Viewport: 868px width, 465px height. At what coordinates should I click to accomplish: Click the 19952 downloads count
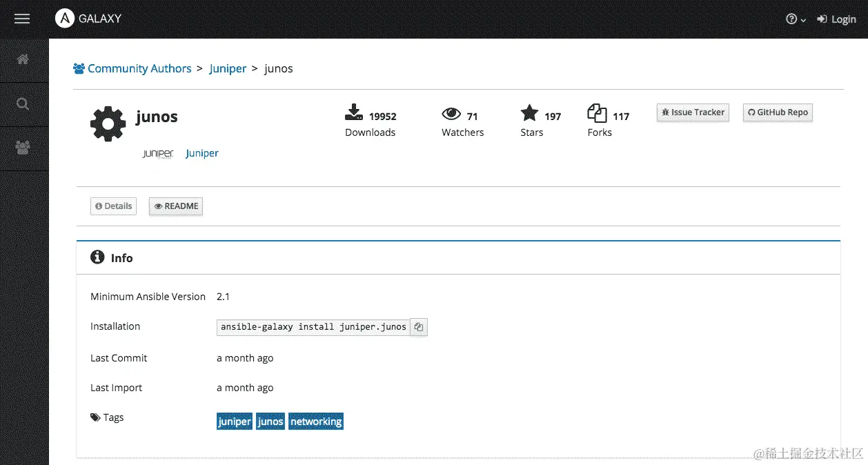(x=383, y=117)
